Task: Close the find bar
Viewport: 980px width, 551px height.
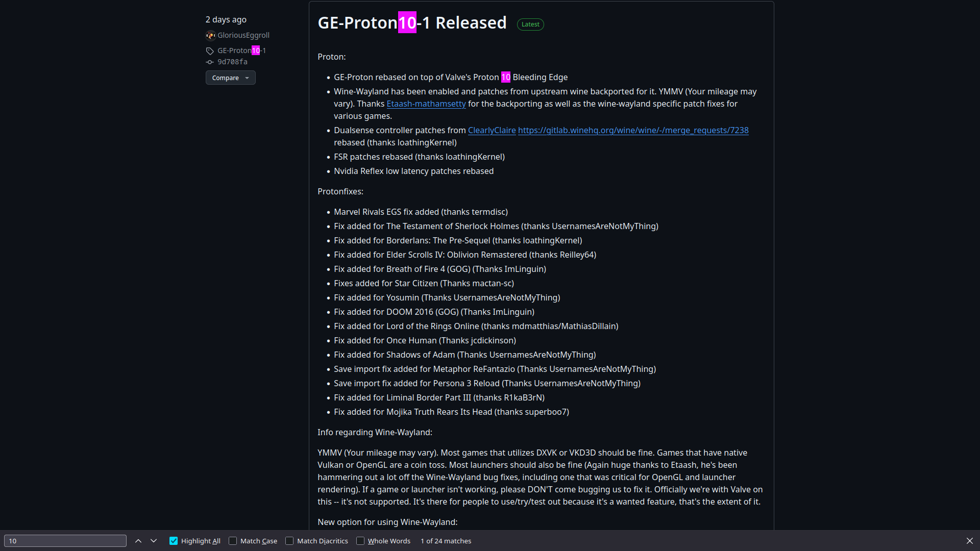Action: [970, 541]
